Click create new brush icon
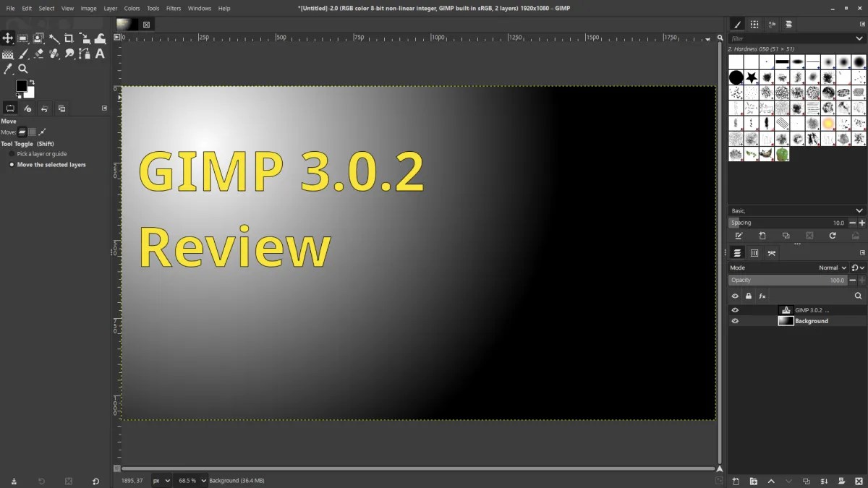This screenshot has width=868, height=488. (x=762, y=236)
